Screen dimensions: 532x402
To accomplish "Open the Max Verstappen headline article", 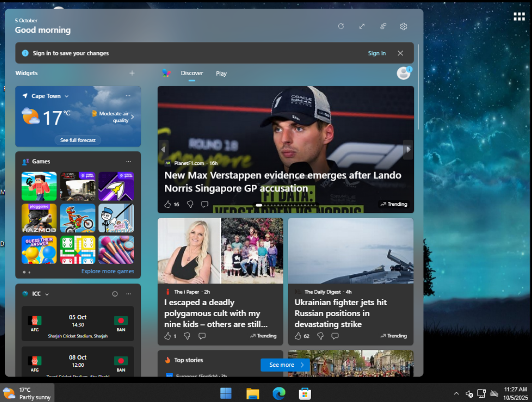I will tap(283, 182).
